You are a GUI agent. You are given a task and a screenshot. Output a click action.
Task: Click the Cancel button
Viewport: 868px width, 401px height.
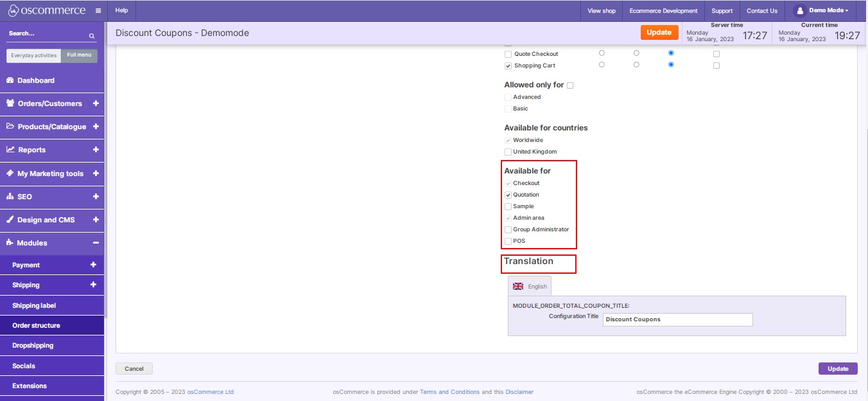click(134, 369)
